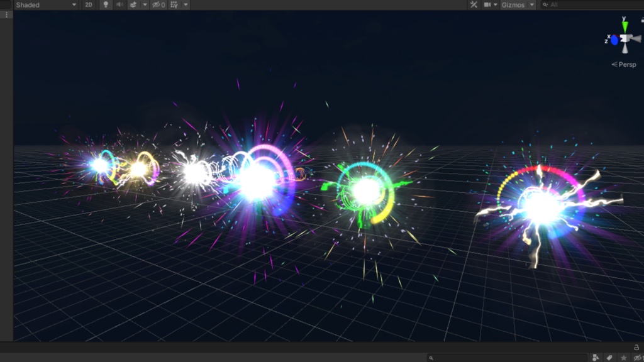Select the lightning burst effect on the right
Image resolution: width=644 pixels, height=362 pixels.
(x=543, y=207)
